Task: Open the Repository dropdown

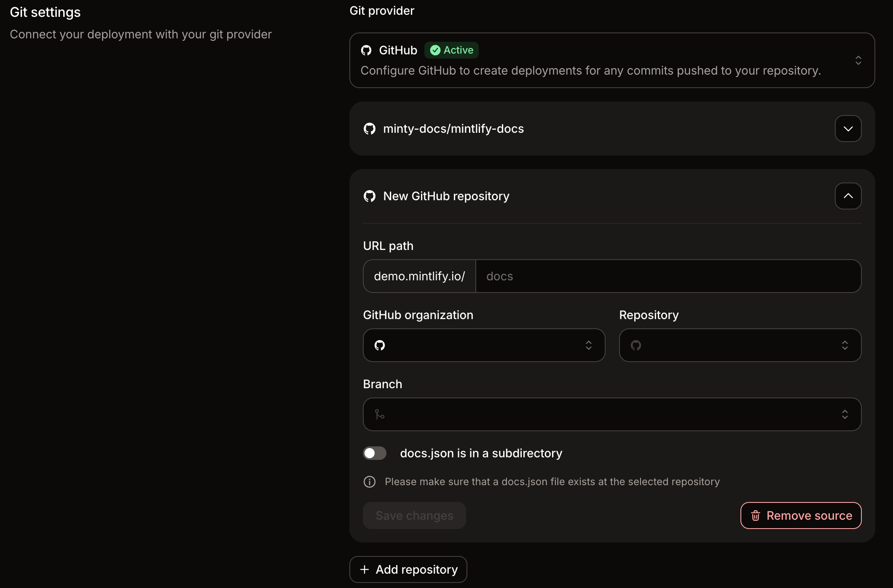Action: tap(740, 345)
